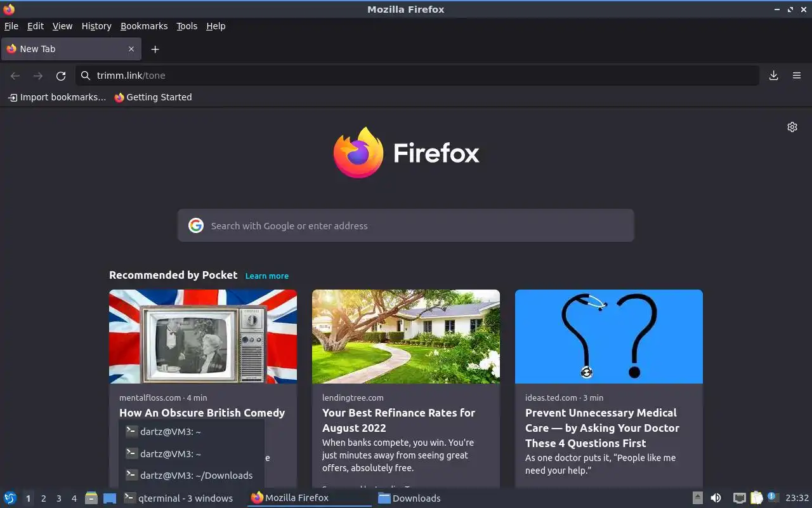Select first dartz@VM3: ~ terminal window

click(192, 432)
